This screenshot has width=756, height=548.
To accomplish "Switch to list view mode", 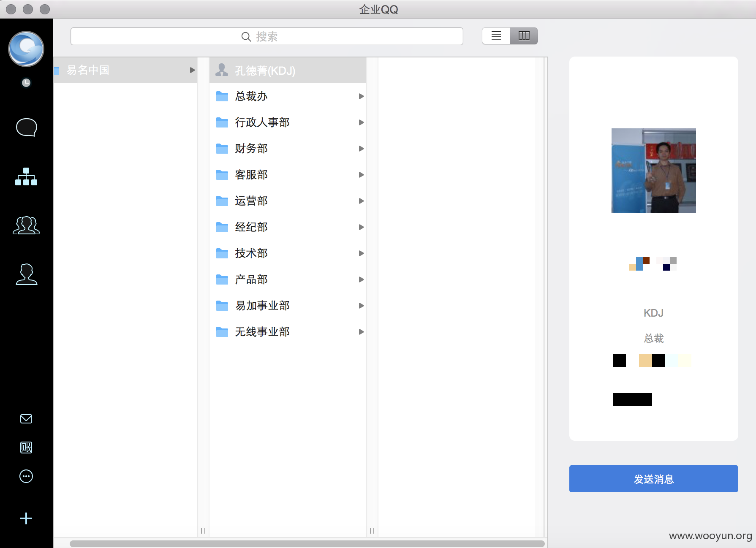I will click(x=496, y=36).
